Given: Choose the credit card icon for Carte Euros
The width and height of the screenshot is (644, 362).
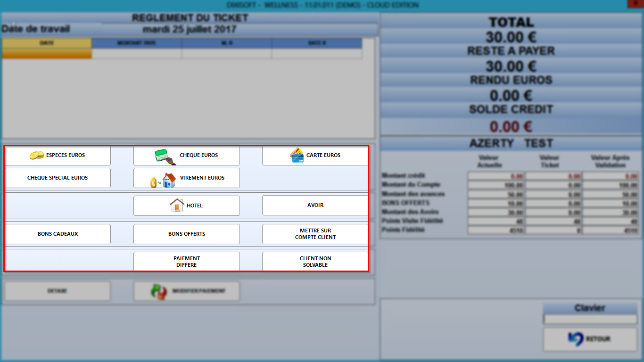Looking at the screenshot, I should 297,155.
